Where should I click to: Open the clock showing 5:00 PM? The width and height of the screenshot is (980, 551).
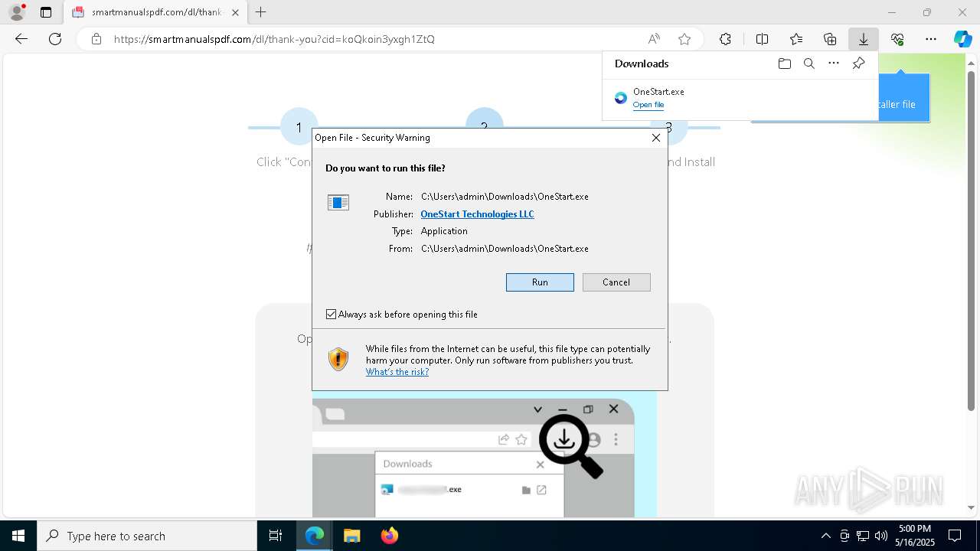coord(914,536)
